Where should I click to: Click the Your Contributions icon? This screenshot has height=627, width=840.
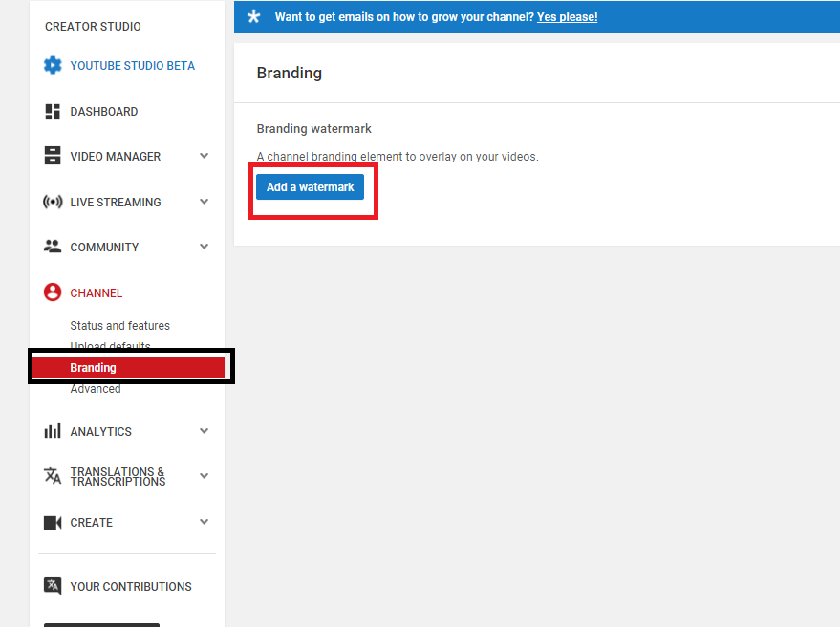coord(53,586)
